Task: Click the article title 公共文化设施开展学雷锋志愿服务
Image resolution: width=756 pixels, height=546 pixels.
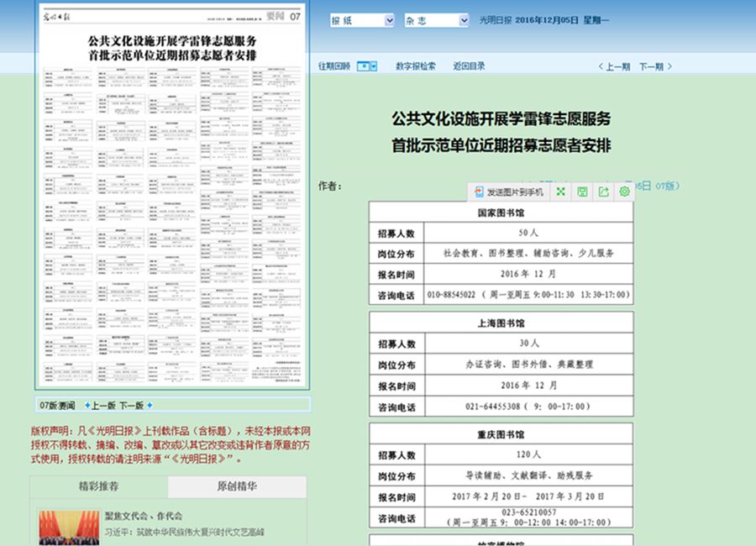Action: (501, 118)
